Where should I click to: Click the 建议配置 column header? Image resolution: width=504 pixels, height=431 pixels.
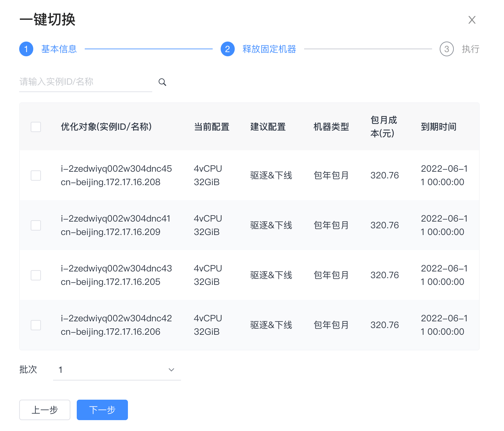click(x=268, y=127)
